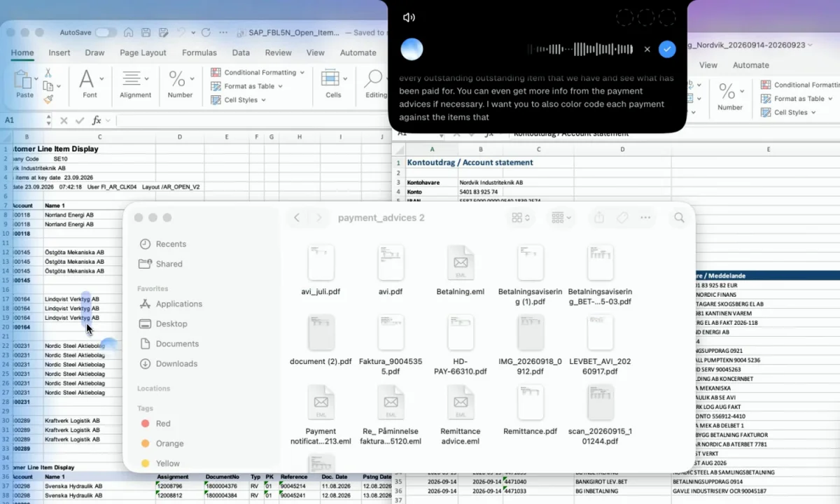
Task: Select the scan_20260915_101244.pdf file
Action: coord(600,415)
